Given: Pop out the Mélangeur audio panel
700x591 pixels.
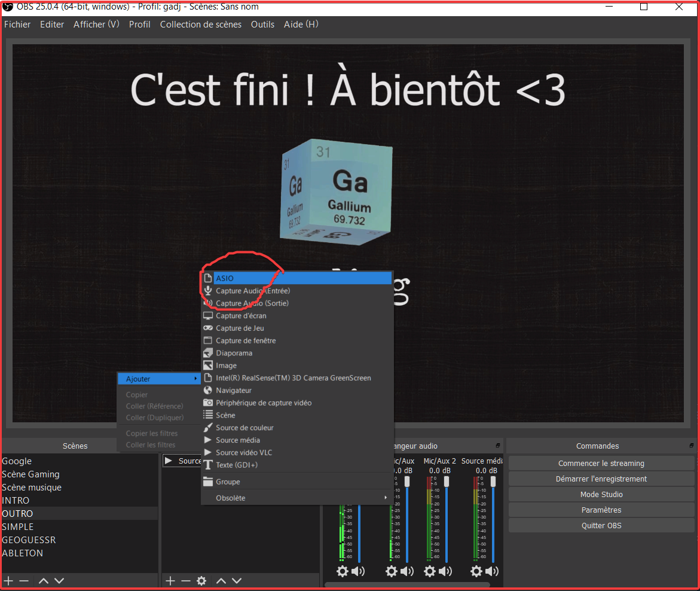Looking at the screenshot, I should [x=498, y=445].
